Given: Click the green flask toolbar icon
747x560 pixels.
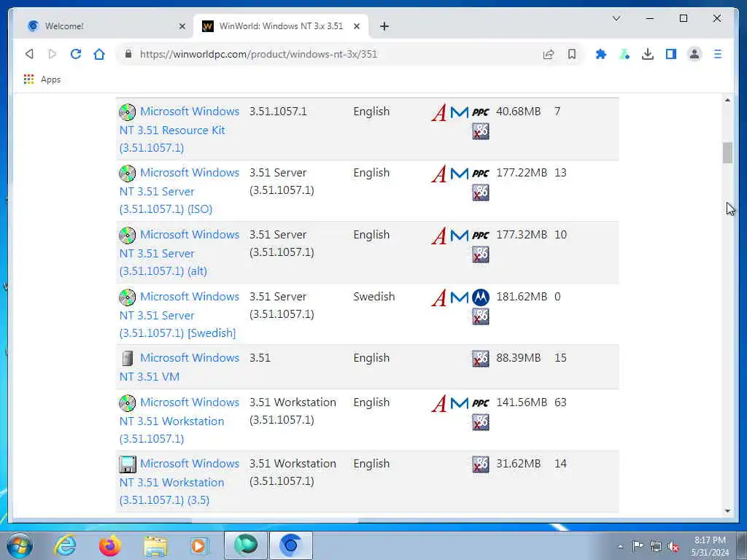Looking at the screenshot, I should coord(624,54).
